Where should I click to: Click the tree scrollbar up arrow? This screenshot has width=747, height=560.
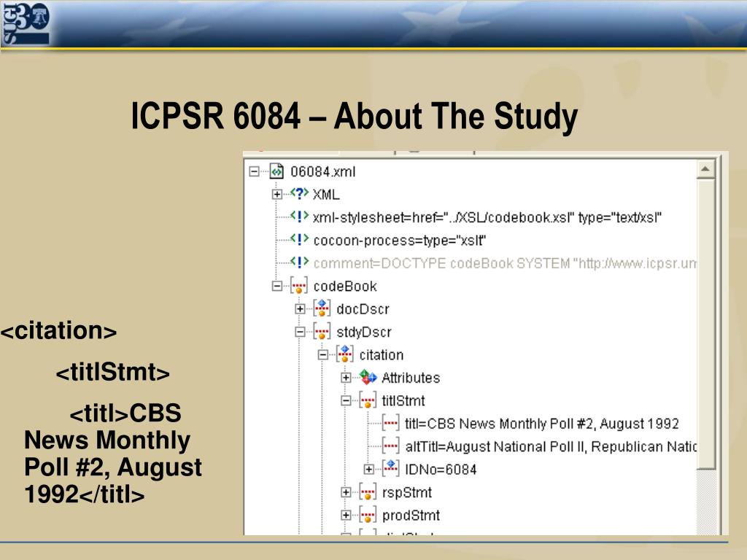pos(705,169)
